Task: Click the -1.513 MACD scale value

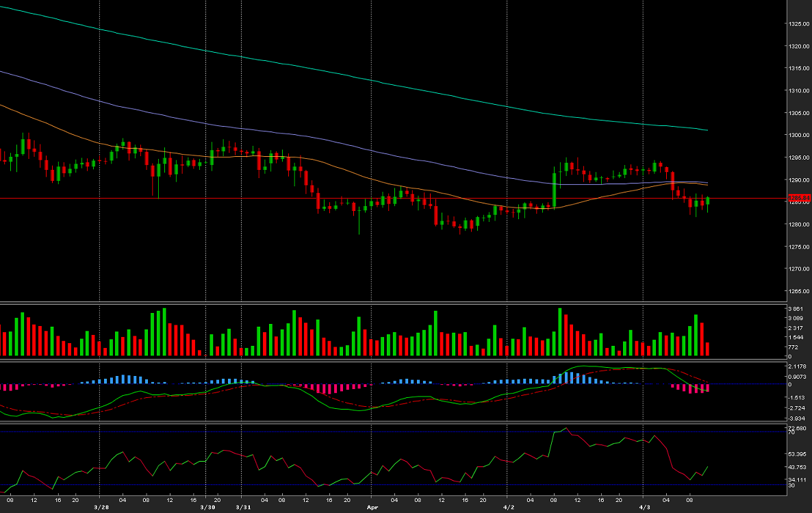Action: [x=796, y=397]
